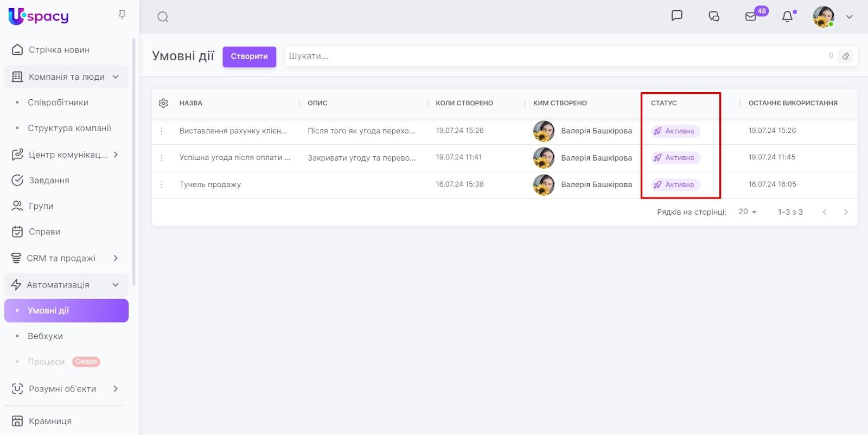The height and width of the screenshot is (435, 868).
Task: Open the notifications bell
Action: point(787,17)
